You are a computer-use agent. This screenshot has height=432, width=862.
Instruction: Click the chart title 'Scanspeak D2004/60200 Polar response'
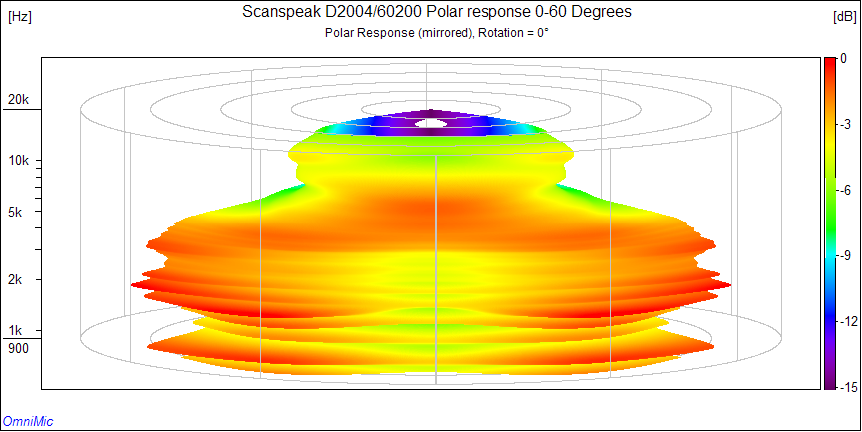(436, 13)
